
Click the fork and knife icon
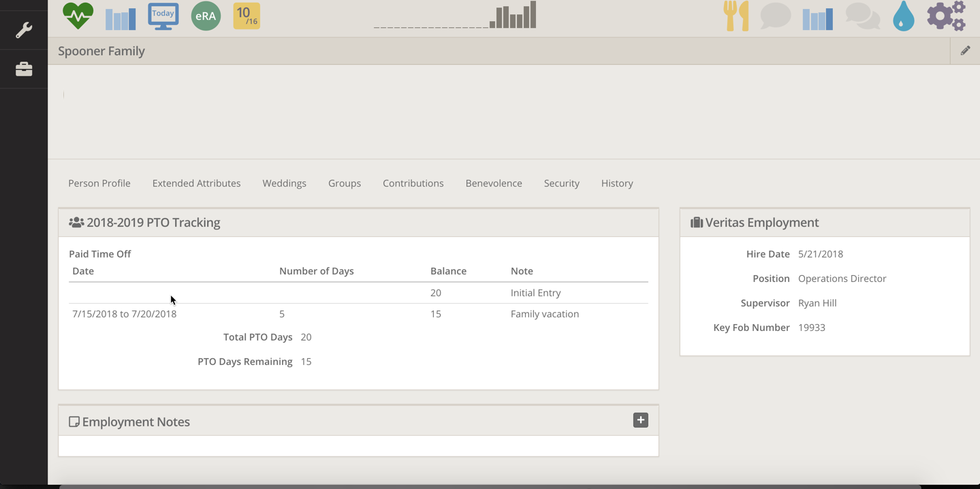pyautogui.click(x=736, y=16)
